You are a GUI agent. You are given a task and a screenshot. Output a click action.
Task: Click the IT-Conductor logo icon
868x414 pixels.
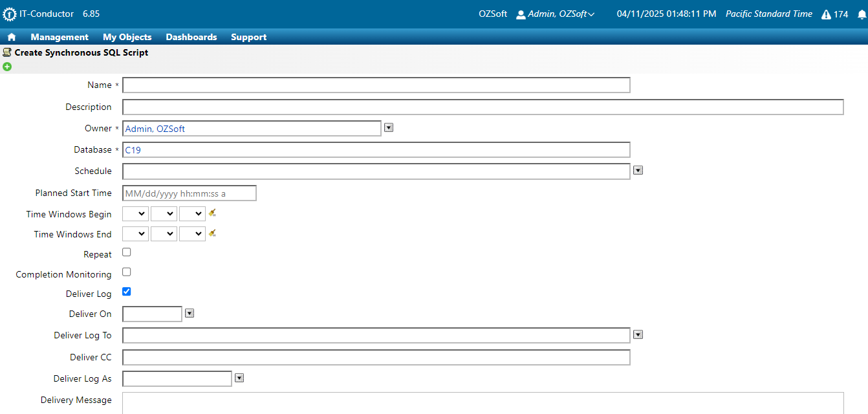(10, 14)
